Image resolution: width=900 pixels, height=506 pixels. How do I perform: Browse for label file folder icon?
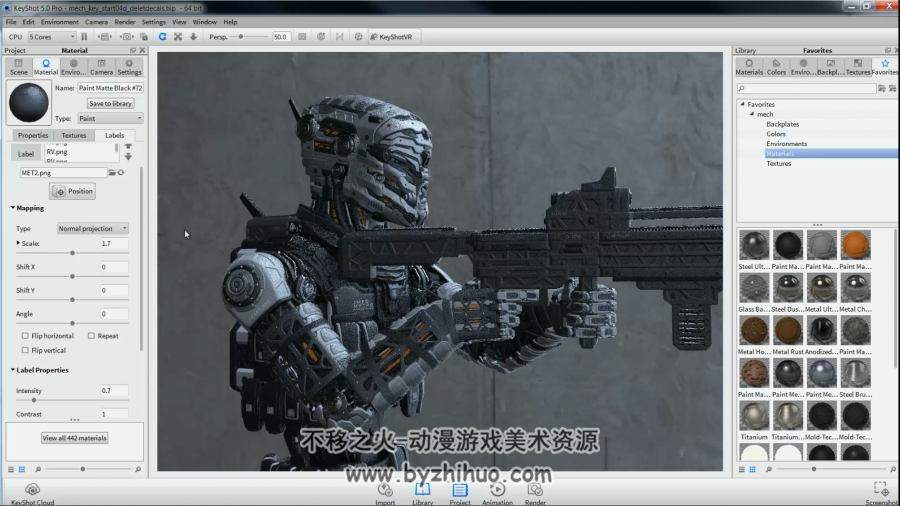click(x=112, y=173)
